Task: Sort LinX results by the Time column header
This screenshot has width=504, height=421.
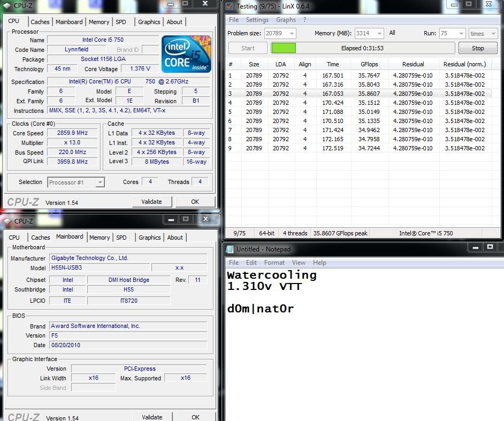Action: point(333,64)
